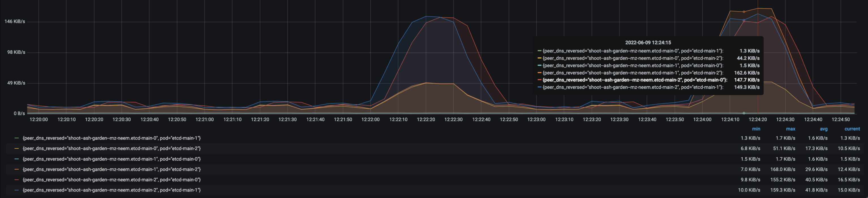The image size is (868, 198).
Task: Sort legend by the max column header
Action: (790, 129)
